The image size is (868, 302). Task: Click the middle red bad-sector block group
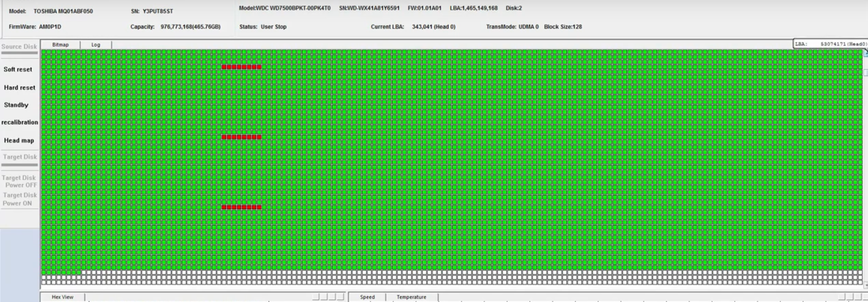point(242,137)
